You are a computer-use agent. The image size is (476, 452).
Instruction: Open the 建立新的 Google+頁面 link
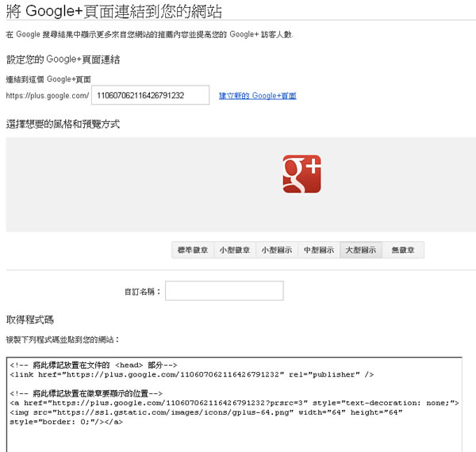coord(257,96)
